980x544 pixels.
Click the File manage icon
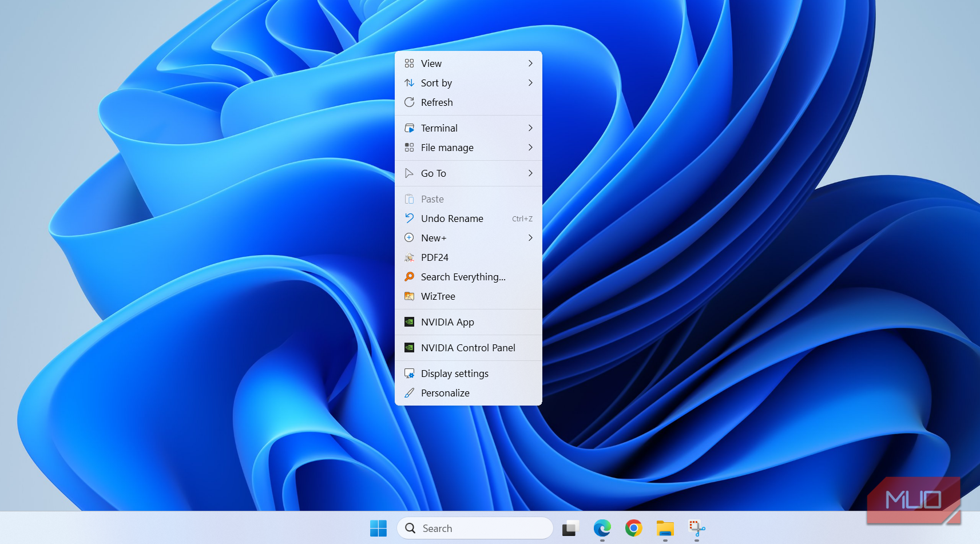pyautogui.click(x=409, y=148)
